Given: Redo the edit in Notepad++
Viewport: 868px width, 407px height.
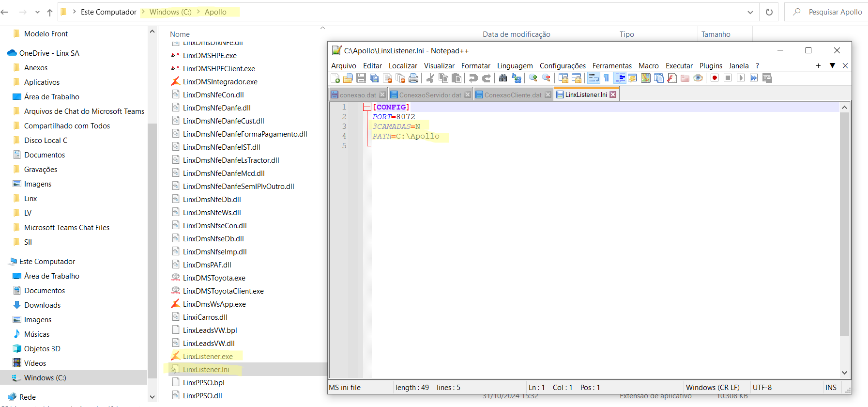Looking at the screenshot, I should tap(486, 78).
